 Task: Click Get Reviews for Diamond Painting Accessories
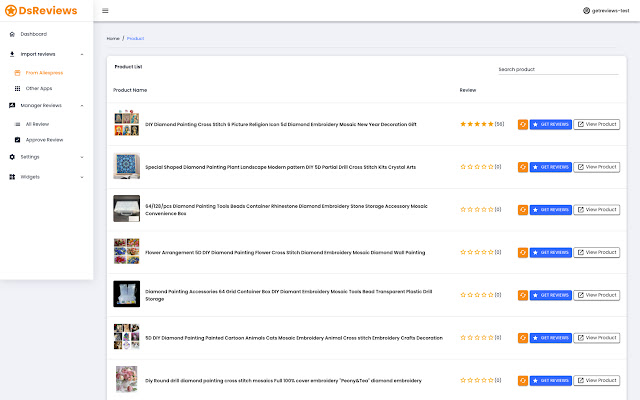[551, 295]
